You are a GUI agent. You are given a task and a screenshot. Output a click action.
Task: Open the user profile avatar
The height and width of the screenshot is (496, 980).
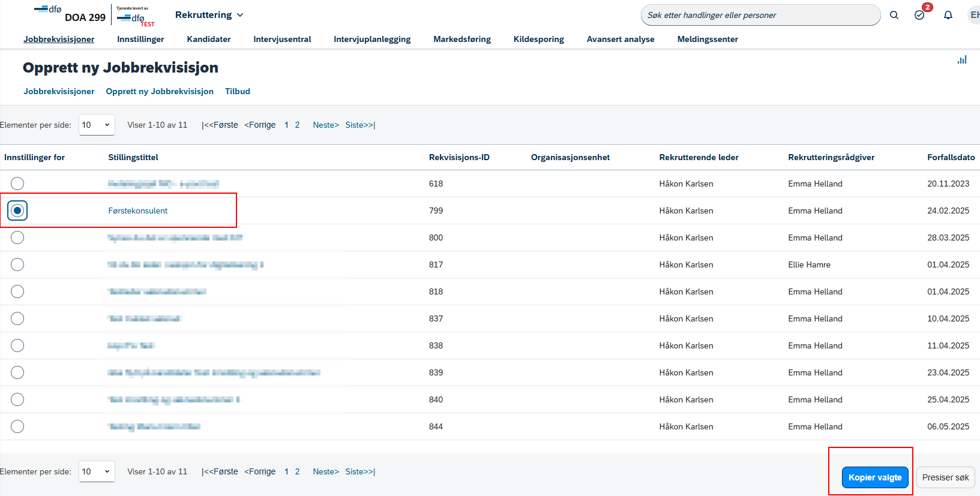(975, 15)
